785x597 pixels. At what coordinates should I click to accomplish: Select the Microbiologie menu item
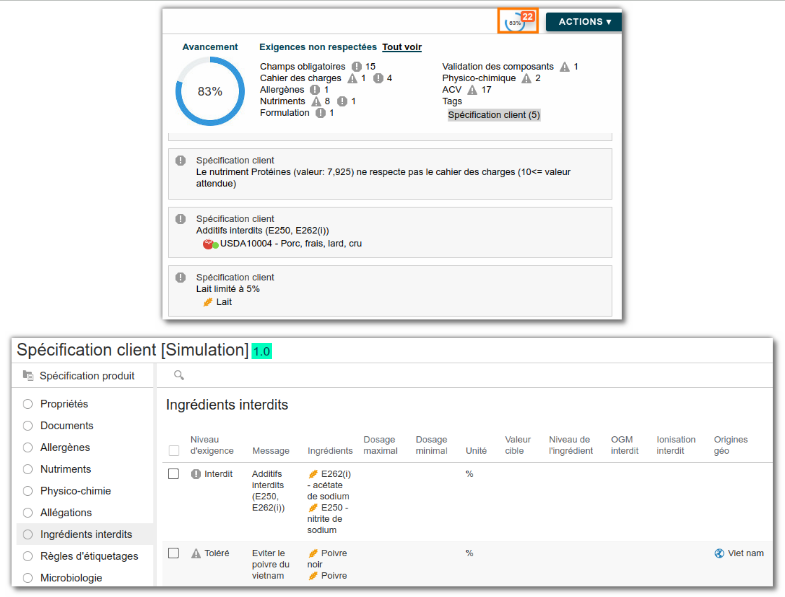click(71, 577)
